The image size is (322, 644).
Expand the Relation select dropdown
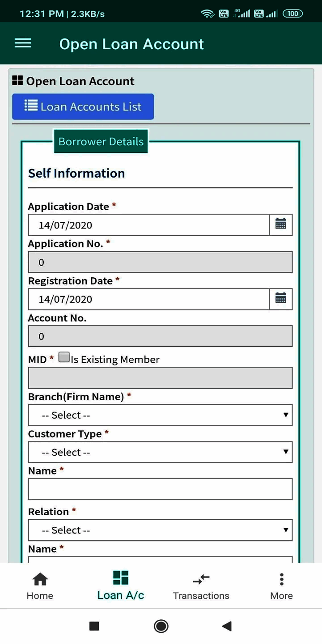coord(160,530)
